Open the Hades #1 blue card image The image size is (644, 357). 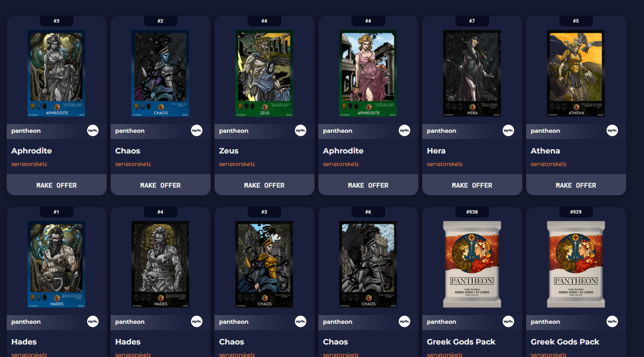(57, 264)
